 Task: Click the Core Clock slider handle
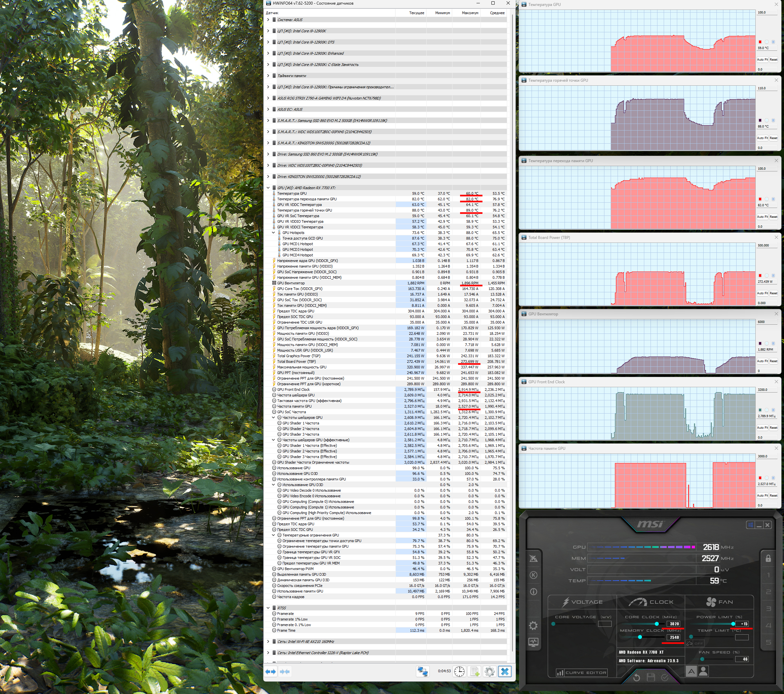click(657, 624)
